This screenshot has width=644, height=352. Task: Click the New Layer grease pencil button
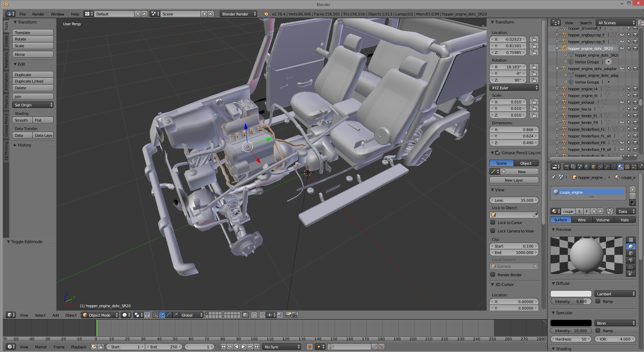point(514,180)
